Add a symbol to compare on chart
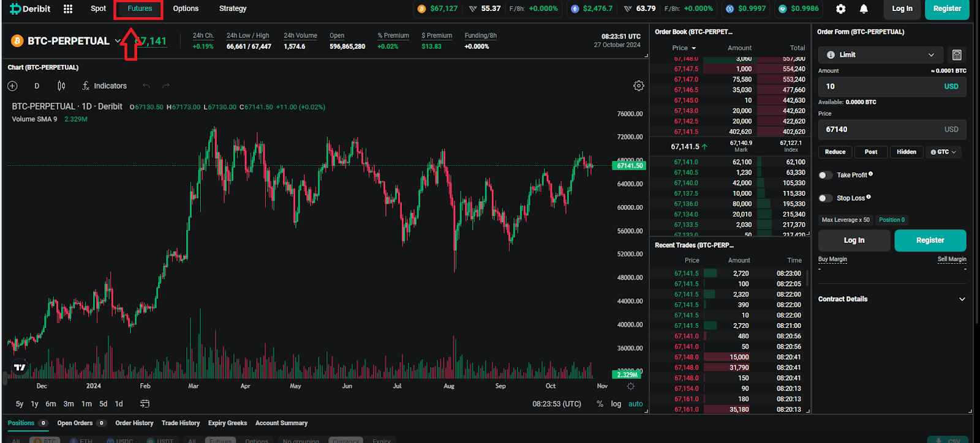The image size is (980, 443). pos(13,86)
